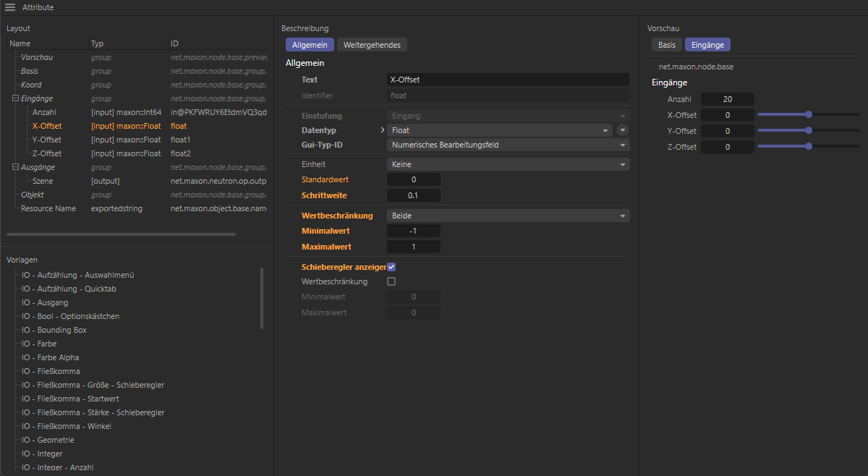Expand the Datentyp chevron arrow
The width and height of the screenshot is (868, 476).
click(383, 130)
